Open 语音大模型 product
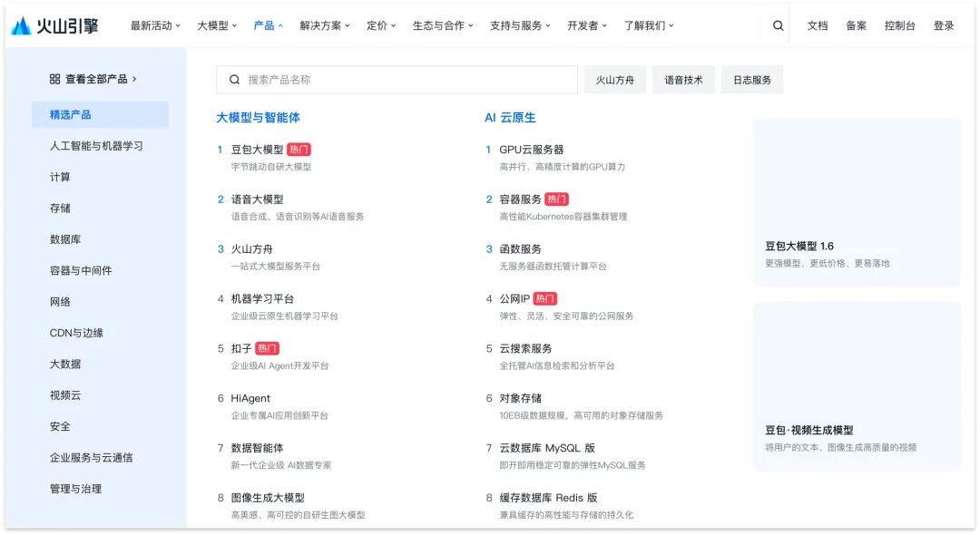The image size is (980, 535). (257, 199)
